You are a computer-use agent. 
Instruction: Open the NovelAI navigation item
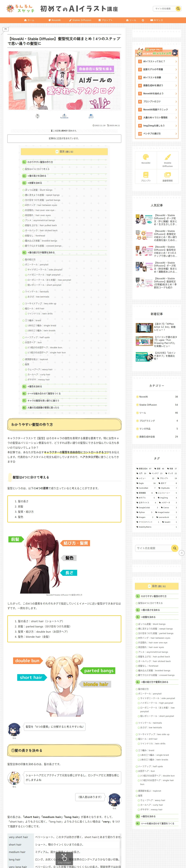55,20
